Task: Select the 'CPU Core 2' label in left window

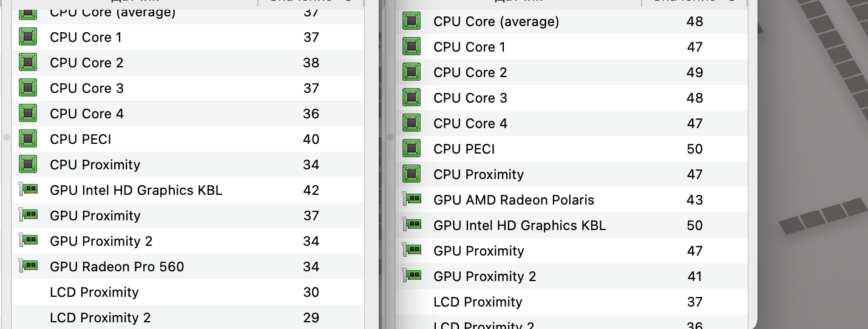Action: (87, 63)
